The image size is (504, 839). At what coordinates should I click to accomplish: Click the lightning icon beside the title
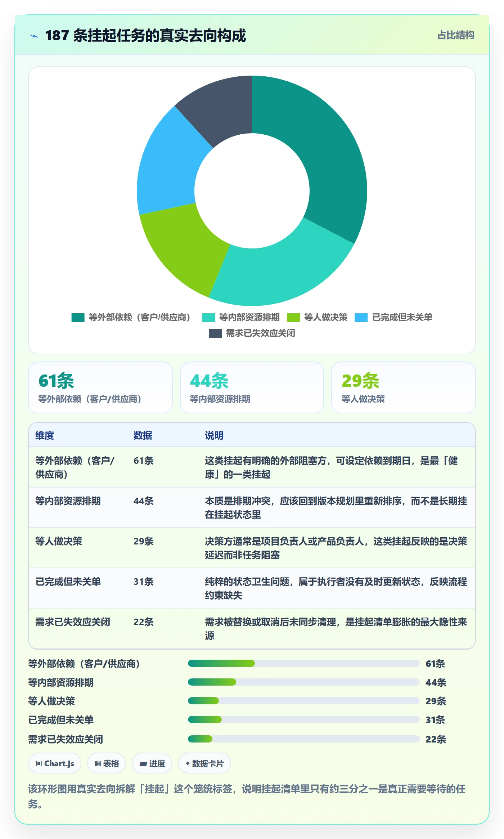34,36
